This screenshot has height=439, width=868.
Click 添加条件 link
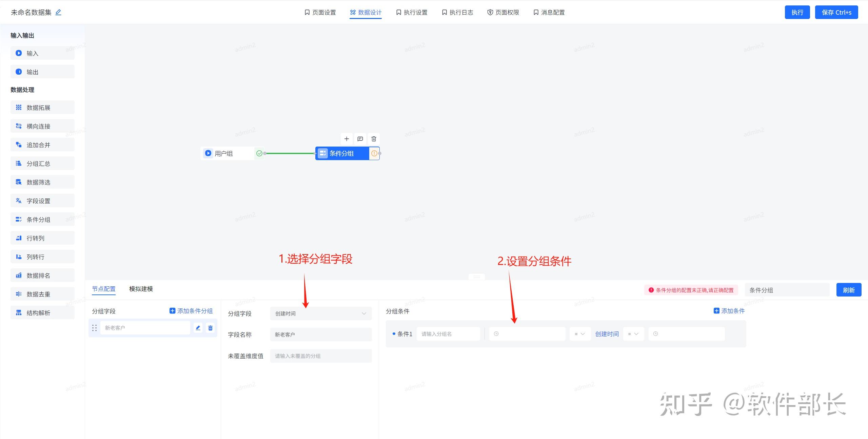coord(729,311)
